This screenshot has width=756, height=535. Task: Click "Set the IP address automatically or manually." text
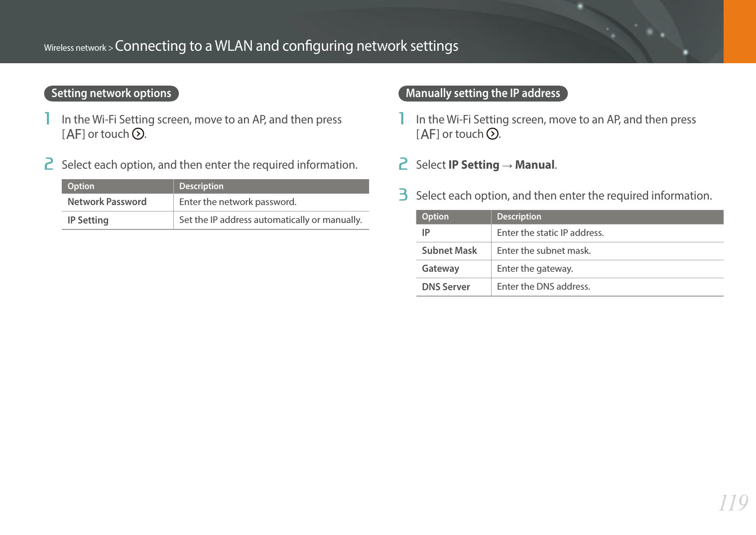270,220
